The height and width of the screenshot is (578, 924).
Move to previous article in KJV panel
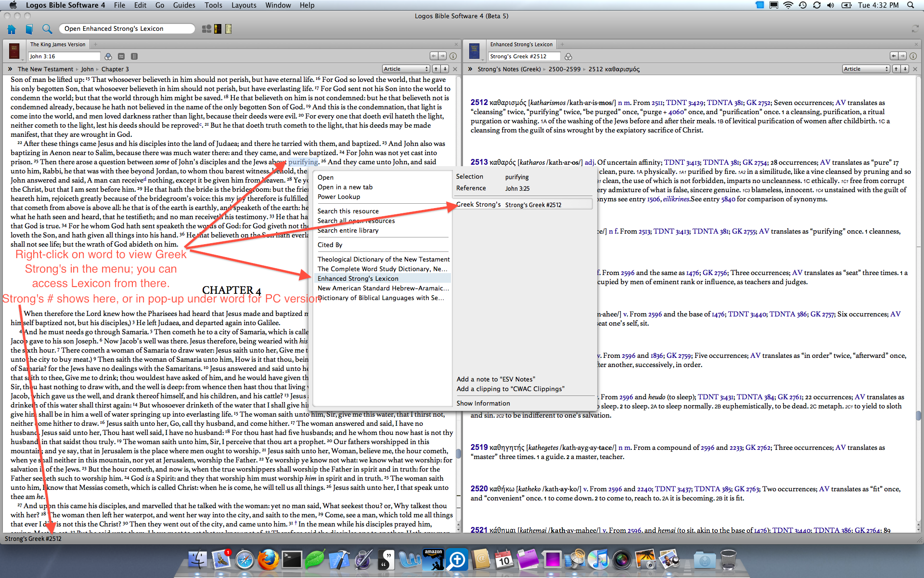pos(436,69)
